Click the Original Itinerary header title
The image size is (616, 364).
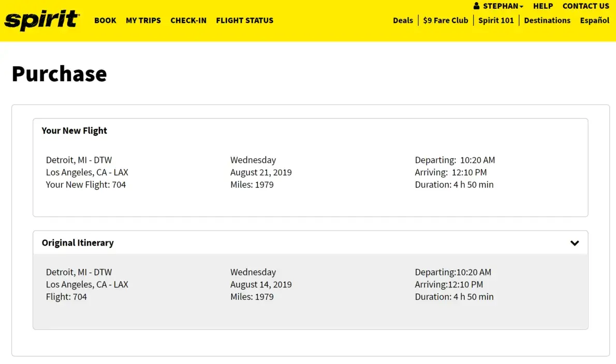pyautogui.click(x=78, y=243)
